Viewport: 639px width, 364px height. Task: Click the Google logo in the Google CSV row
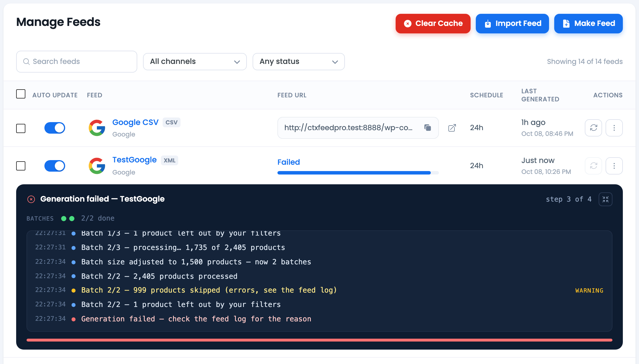97,128
